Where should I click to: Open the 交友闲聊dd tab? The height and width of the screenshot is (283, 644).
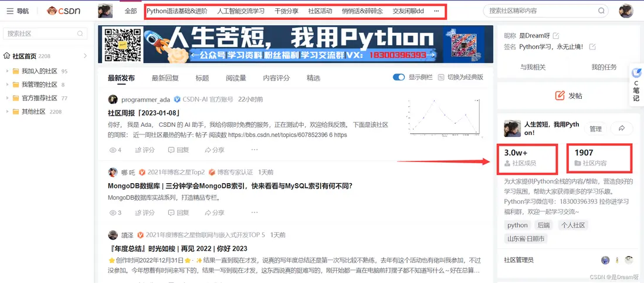pyautogui.click(x=408, y=11)
